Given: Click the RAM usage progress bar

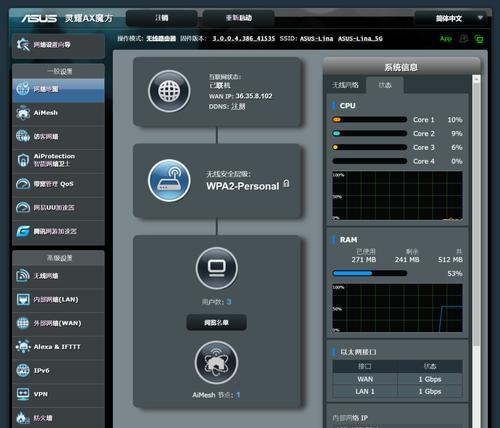Looking at the screenshot, I should (370, 273).
